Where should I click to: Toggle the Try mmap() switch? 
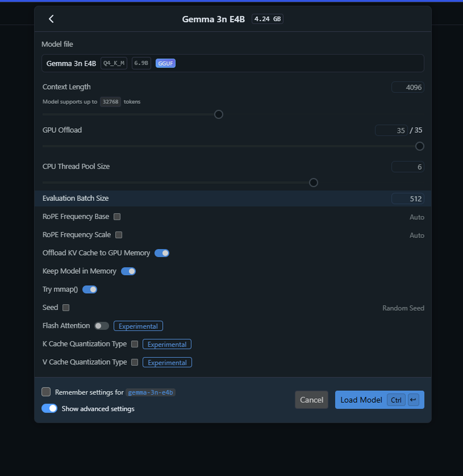tap(90, 290)
